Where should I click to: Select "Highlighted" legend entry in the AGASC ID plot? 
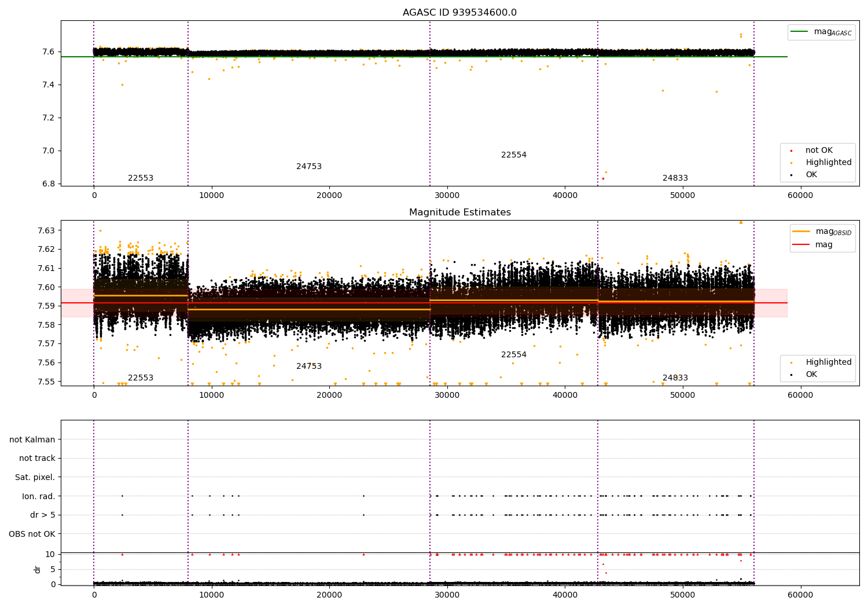[x=829, y=163]
